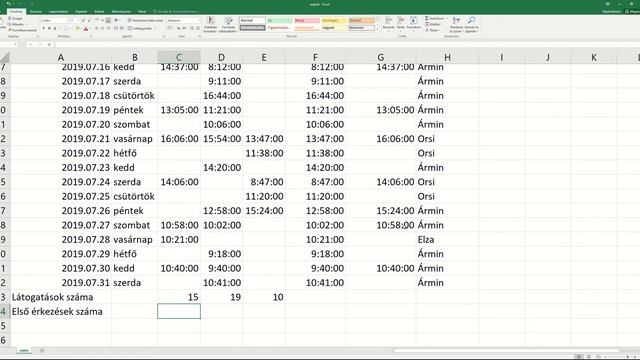Screen dimensions: 640x360
Task: Click the decrease indent icon
Action: [116, 29]
